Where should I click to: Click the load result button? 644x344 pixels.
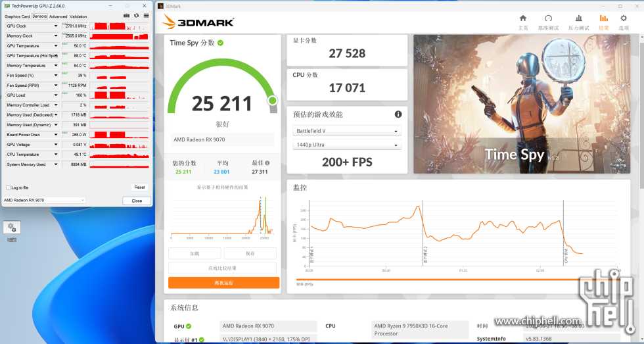[x=195, y=253]
